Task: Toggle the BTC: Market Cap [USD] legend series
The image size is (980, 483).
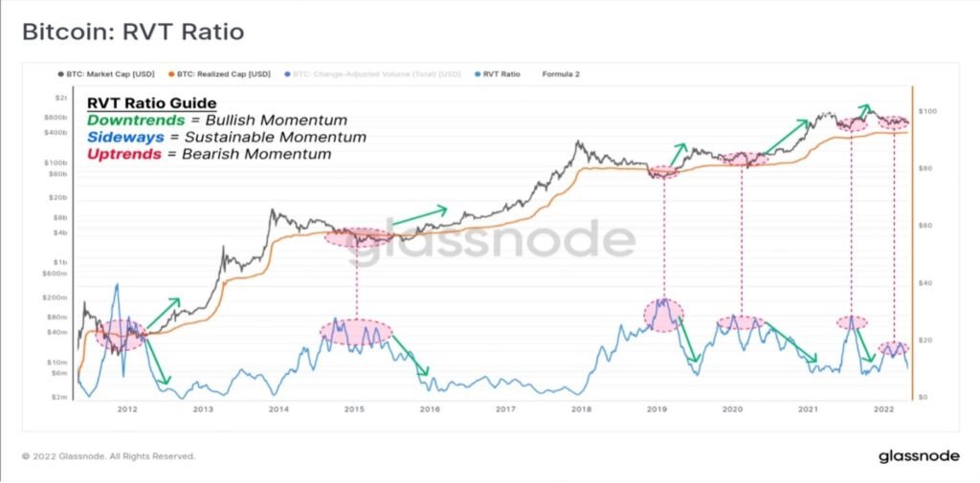Action: pos(106,74)
